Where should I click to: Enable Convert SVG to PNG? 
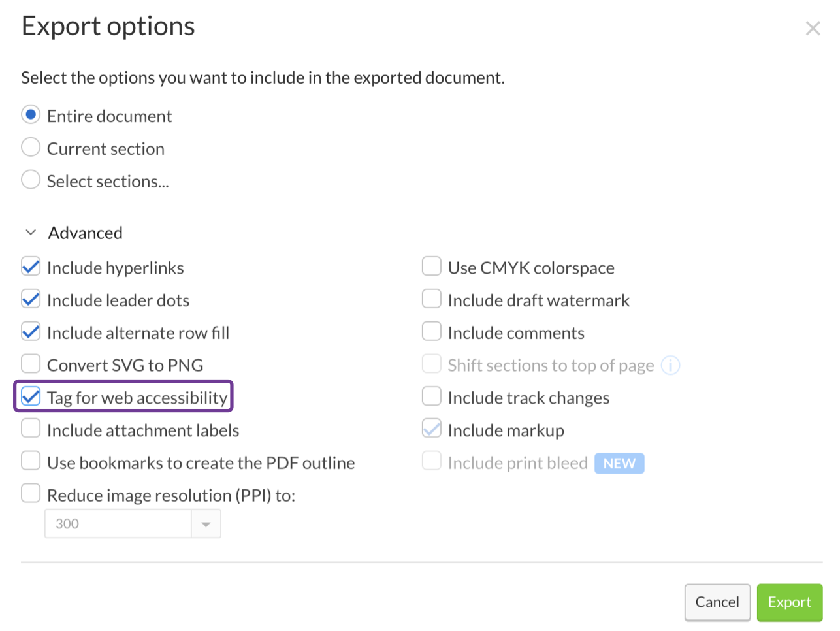click(x=30, y=363)
